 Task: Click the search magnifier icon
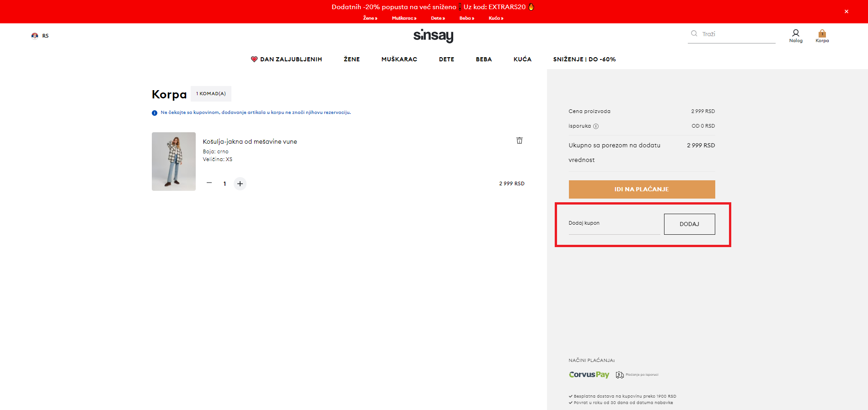pyautogui.click(x=694, y=33)
